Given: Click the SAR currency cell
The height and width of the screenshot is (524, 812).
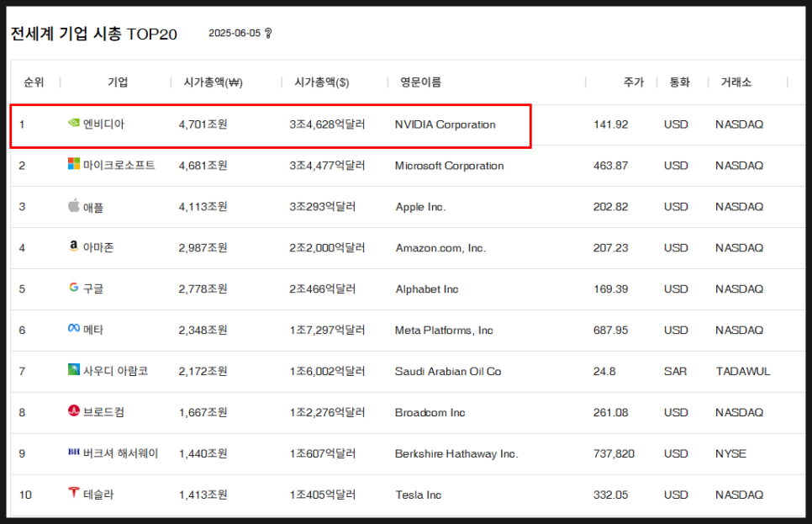Looking at the screenshot, I should [x=675, y=372].
